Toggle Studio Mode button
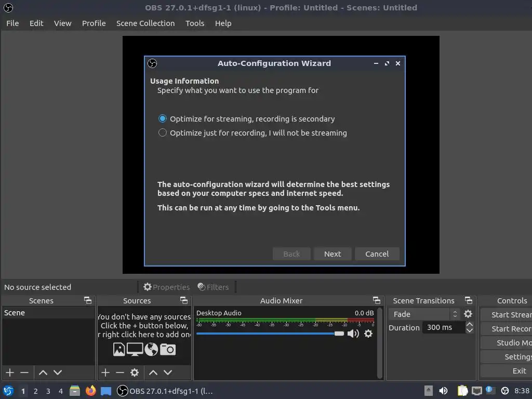This screenshot has width=532, height=399. 507,343
